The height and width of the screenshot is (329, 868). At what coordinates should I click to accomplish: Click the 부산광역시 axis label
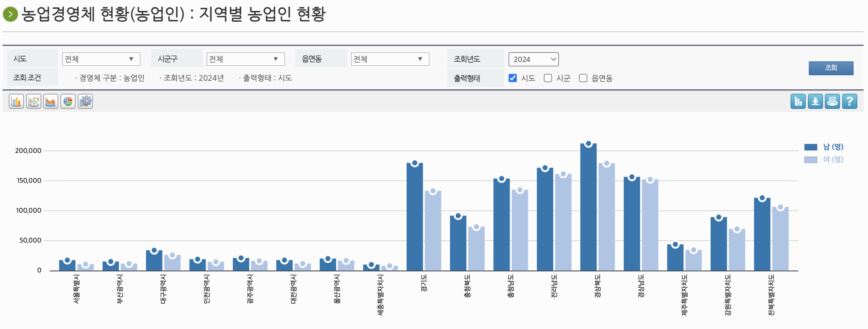coord(120,289)
